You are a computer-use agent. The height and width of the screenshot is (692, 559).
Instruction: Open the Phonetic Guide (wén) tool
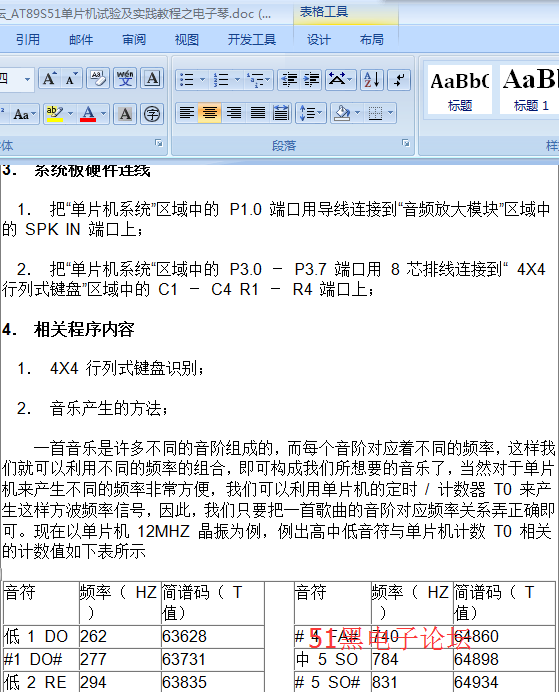[x=125, y=79]
